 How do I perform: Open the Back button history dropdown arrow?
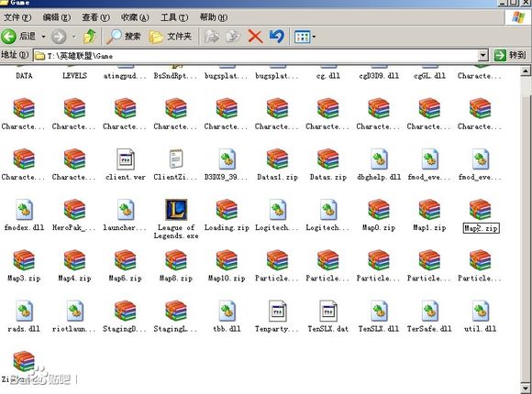(43, 37)
